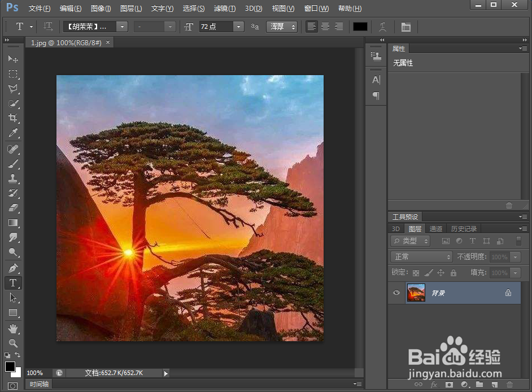Select the Rectangle shape tool
This screenshot has height=392, width=532.
pyautogui.click(x=13, y=312)
